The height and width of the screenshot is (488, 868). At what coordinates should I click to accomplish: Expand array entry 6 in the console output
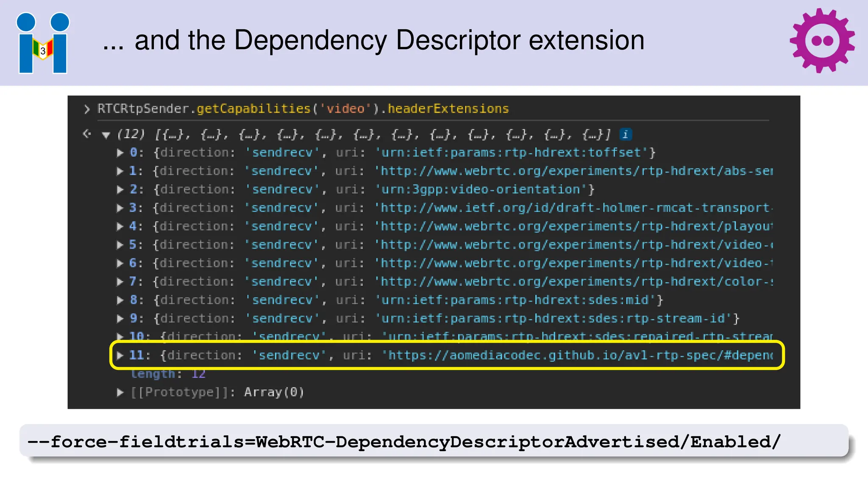click(x=120, y=263)
